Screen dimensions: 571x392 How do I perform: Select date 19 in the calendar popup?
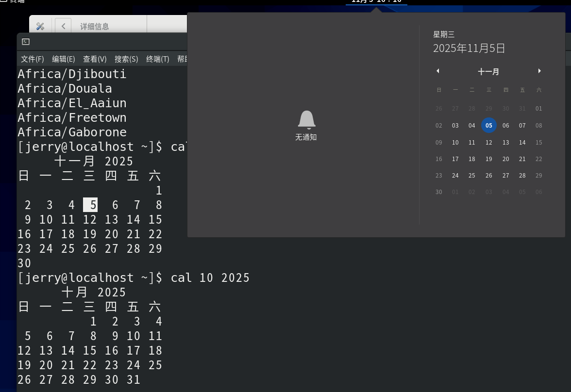[488, 159]
